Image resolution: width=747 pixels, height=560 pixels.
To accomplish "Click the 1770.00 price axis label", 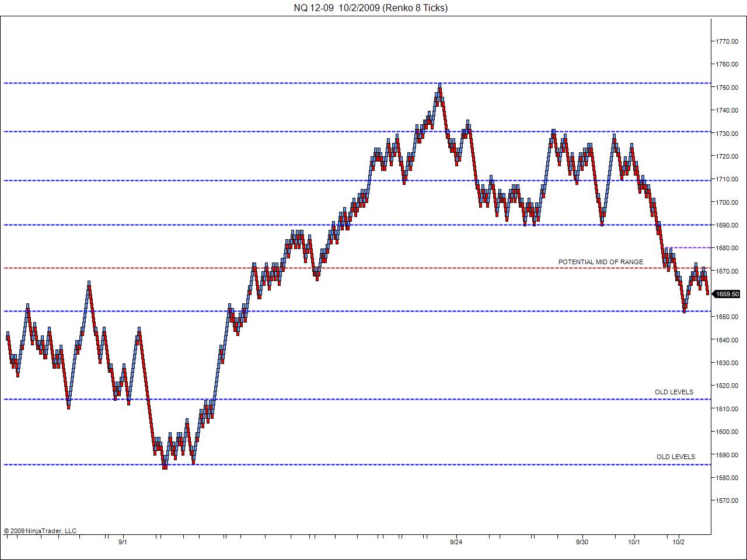I will 727,41.
